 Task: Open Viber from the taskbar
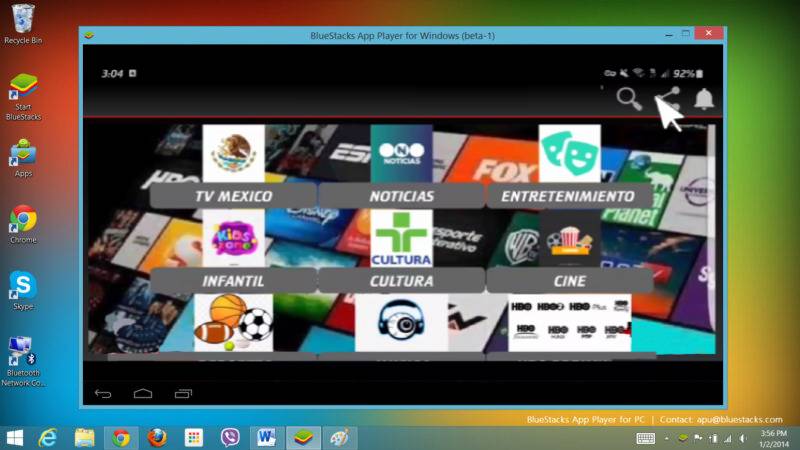tap(230, 438)
